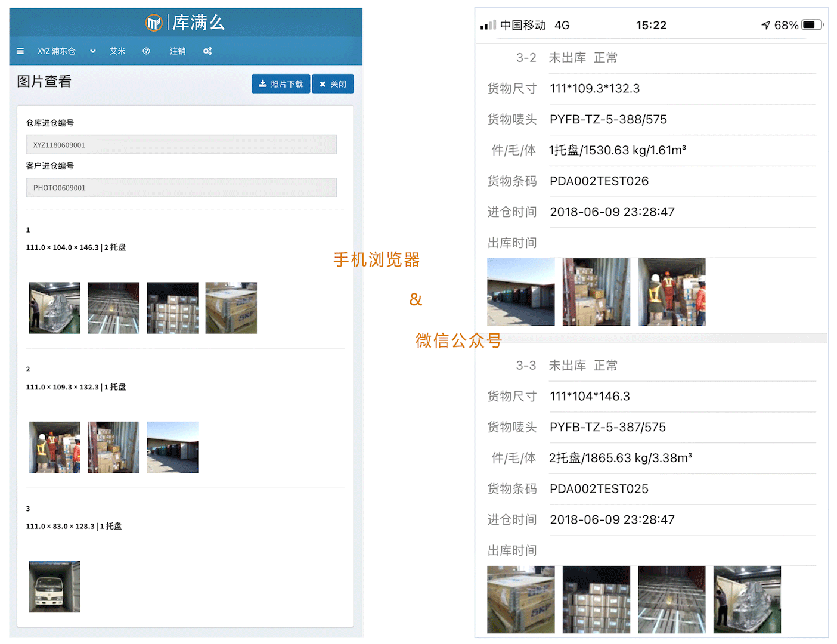Screen dimensions: 837x644
Task: Click the 图片查看 heading
Action: (44, 82)
